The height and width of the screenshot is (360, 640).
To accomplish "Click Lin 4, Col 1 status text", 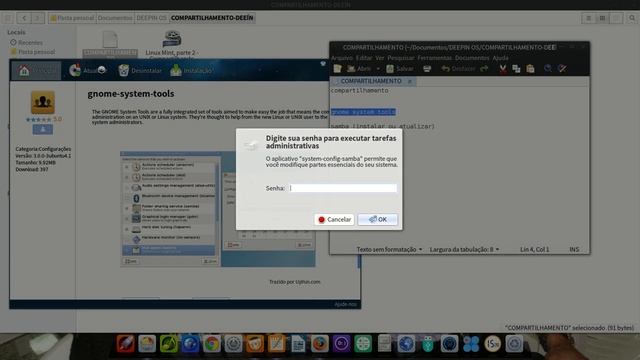I will pyautogui.click(x=534, y=249).
